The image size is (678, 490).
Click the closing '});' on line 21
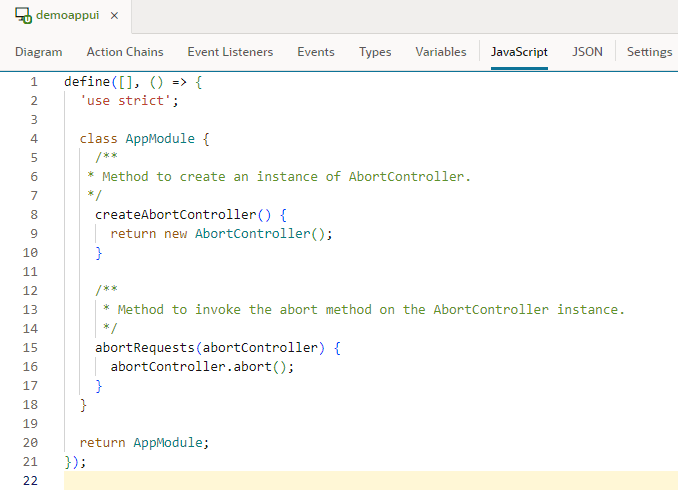click(x=75, y=462)
